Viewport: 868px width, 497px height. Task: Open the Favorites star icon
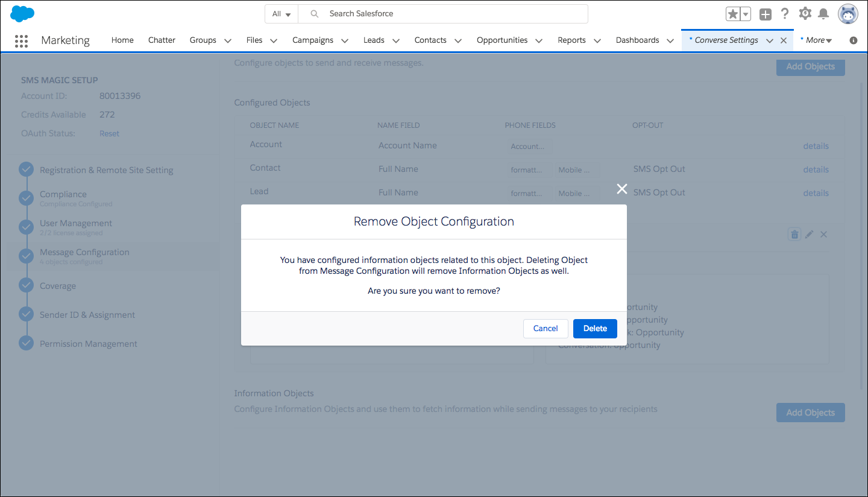(x=733, y=14)
